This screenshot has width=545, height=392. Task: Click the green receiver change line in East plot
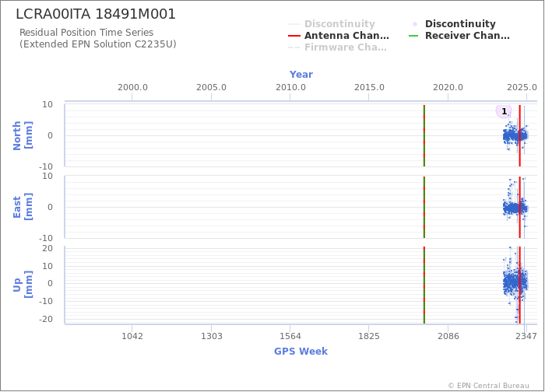click(424, 208)
